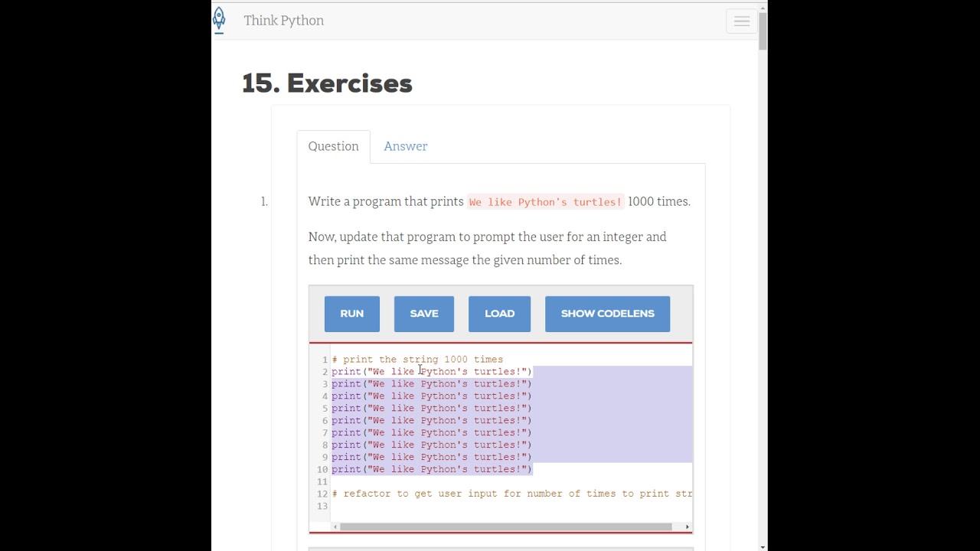Click the '15. Exercises' heading

(327, 83)
